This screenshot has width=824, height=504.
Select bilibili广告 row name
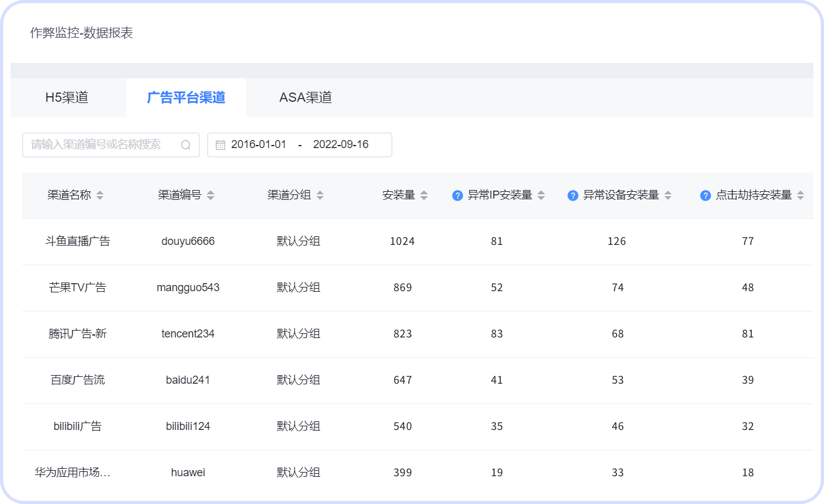coord(78,427)
